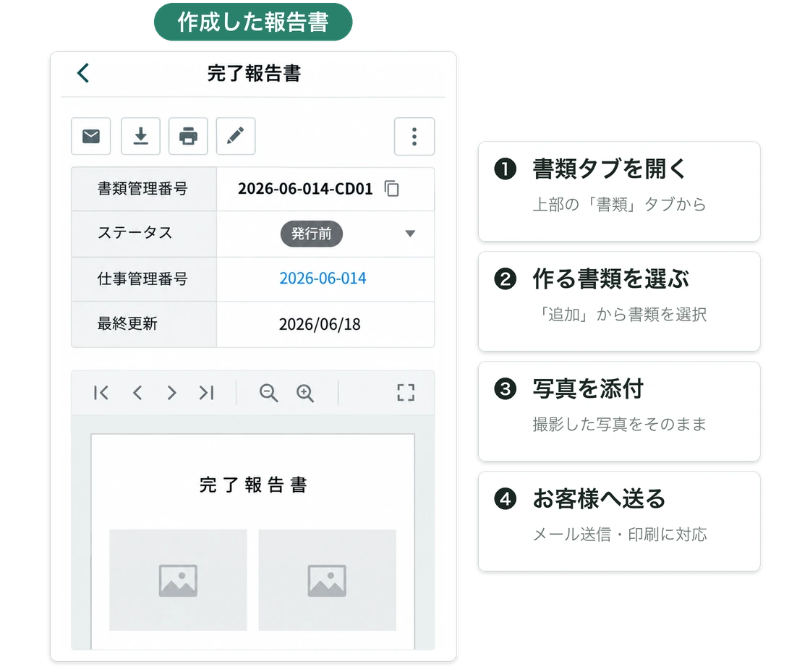Open step card 写真を添付

pos(619,411)
